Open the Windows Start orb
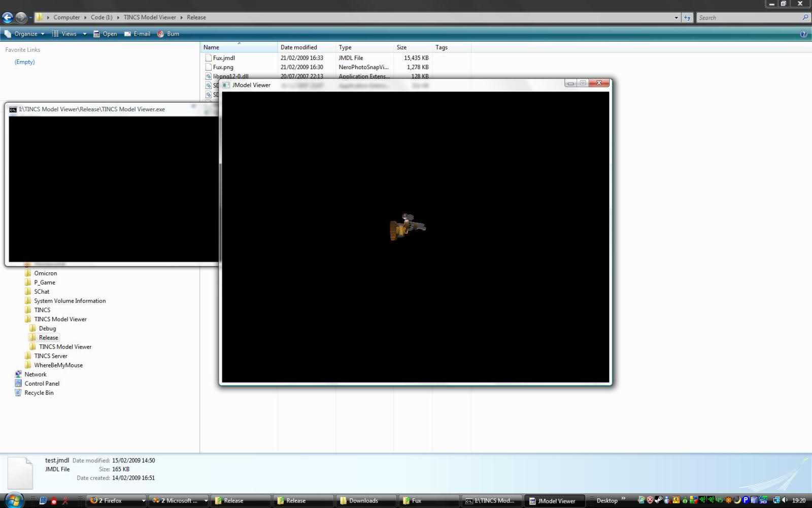Image resolution: width=812 pixels, height=508 pixels. coord(14,500)
